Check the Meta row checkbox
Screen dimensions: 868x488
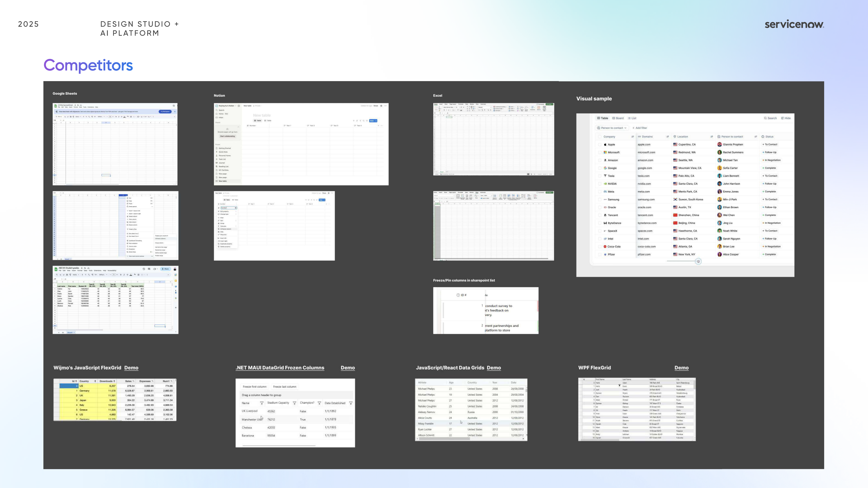tap(599, 192)
